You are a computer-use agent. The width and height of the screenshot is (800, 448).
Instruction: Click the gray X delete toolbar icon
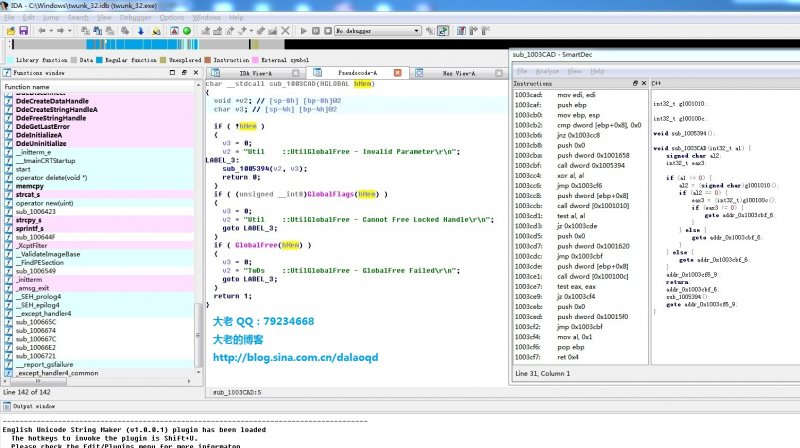coord(285,31)
